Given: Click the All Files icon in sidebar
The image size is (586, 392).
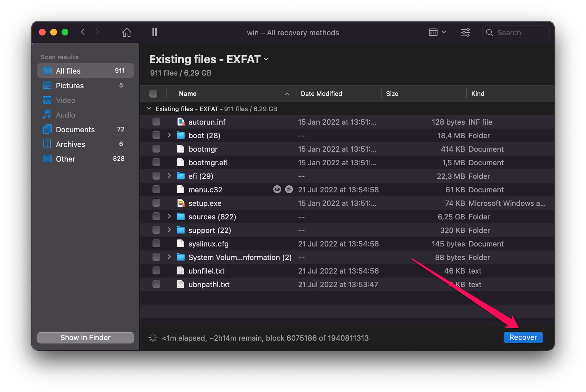Looking at the screenshot, I should click(x=46, y=70).
